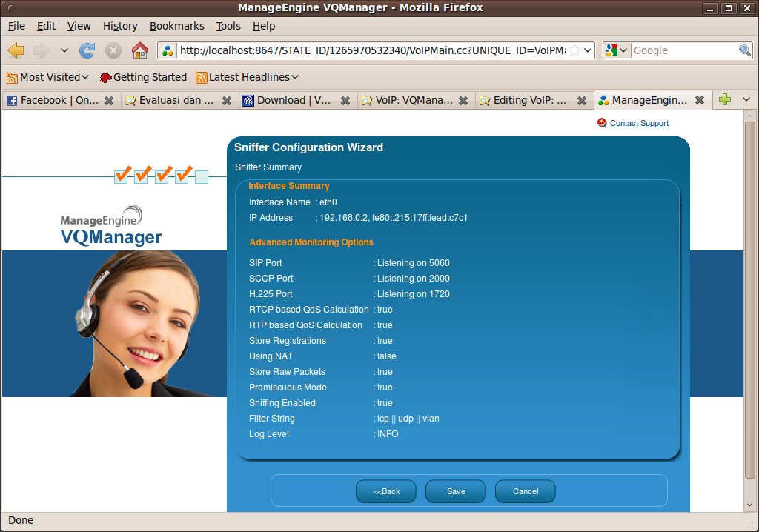Screen dimensions: 759x532
Task: Close the Facebook tab
Action: click(109, 100)
